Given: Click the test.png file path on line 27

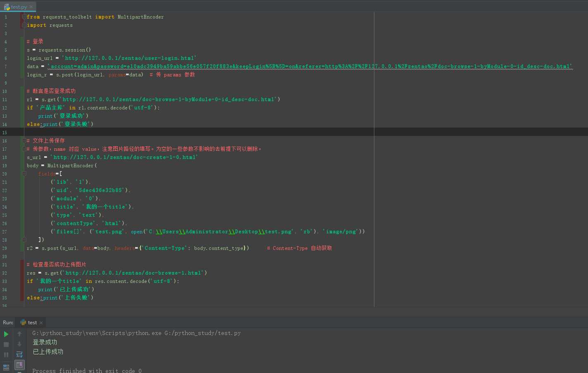Looking at the screenshot, I should [x=220, y=232].
